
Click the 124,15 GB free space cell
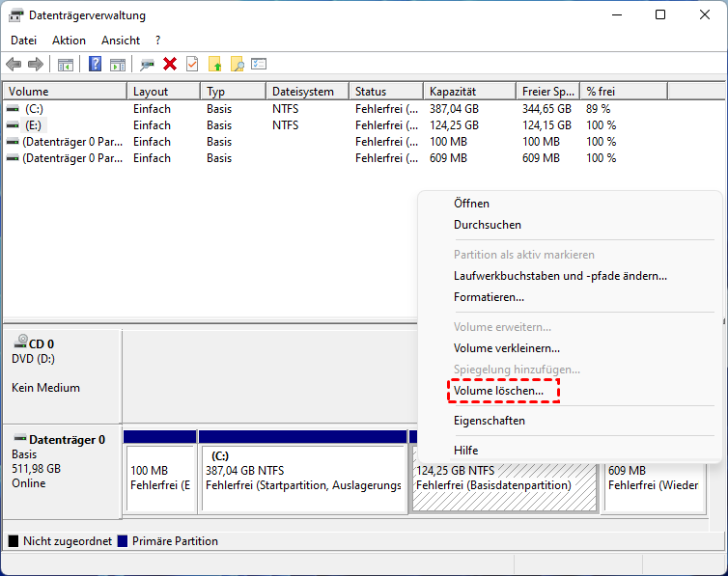546,125
